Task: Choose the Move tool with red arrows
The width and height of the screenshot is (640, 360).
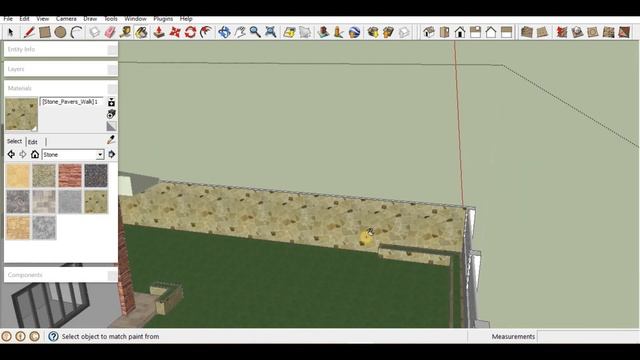Action: click(x=175, y=32)
